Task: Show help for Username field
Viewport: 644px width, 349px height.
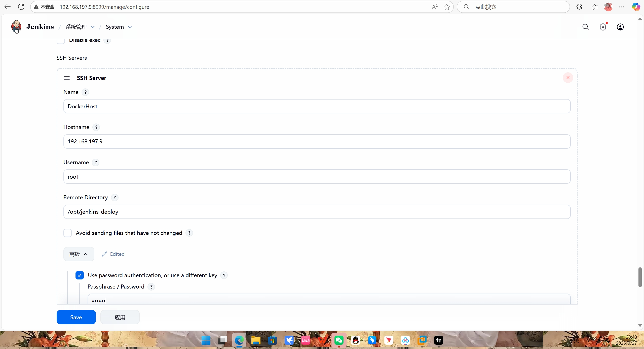Action: click(x=96, y=163)
